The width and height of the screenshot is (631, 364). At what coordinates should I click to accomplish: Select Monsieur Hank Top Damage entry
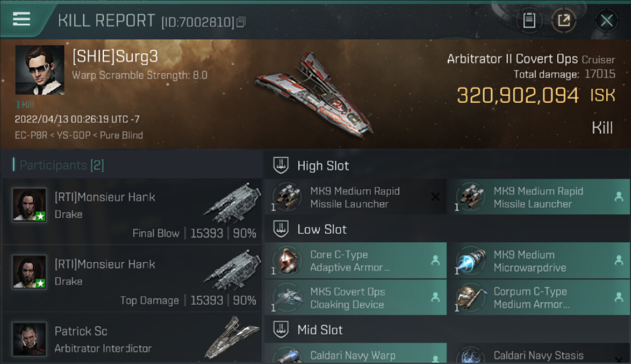(x=132, y=279)
